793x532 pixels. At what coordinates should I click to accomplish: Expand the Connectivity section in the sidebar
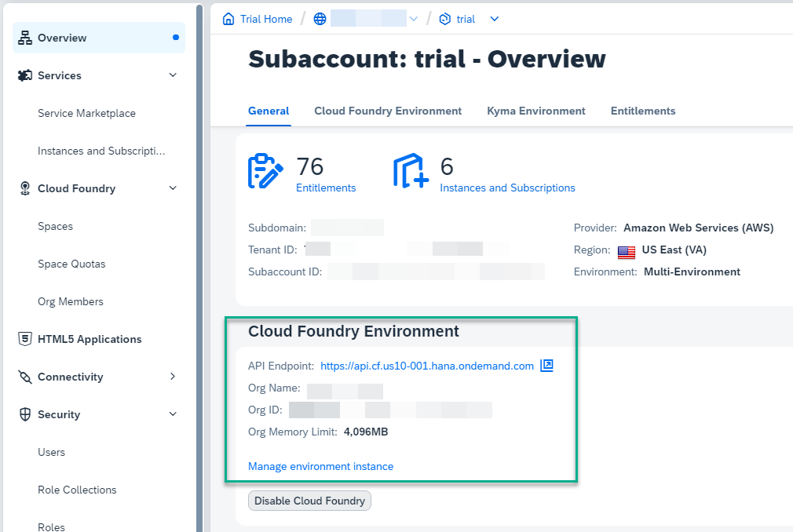pyautogui.click(x=172, y=377)
